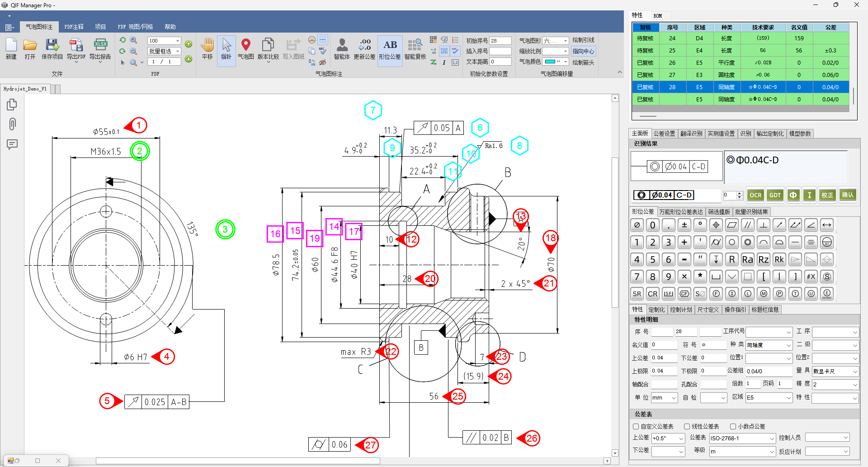This screenshot has width=868, height=467.
Task: Switch to the PDF注释 ribbon tab
Action: coord(74,27)
